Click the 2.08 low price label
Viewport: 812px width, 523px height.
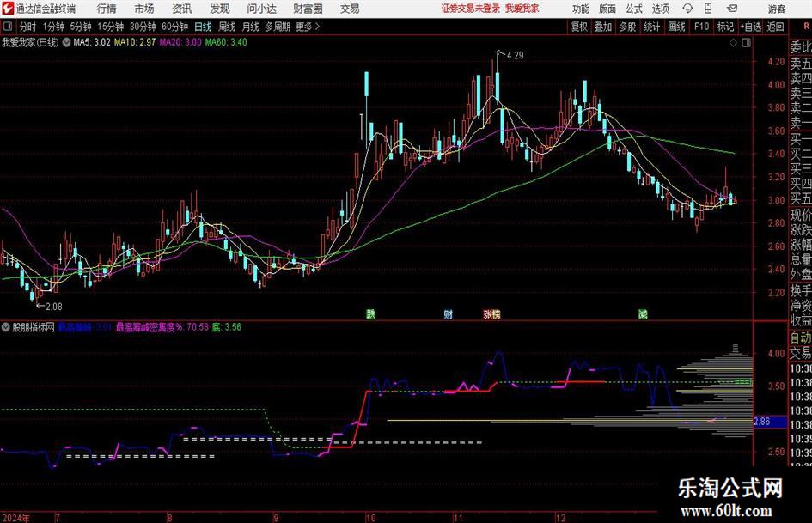pos(54,307)
